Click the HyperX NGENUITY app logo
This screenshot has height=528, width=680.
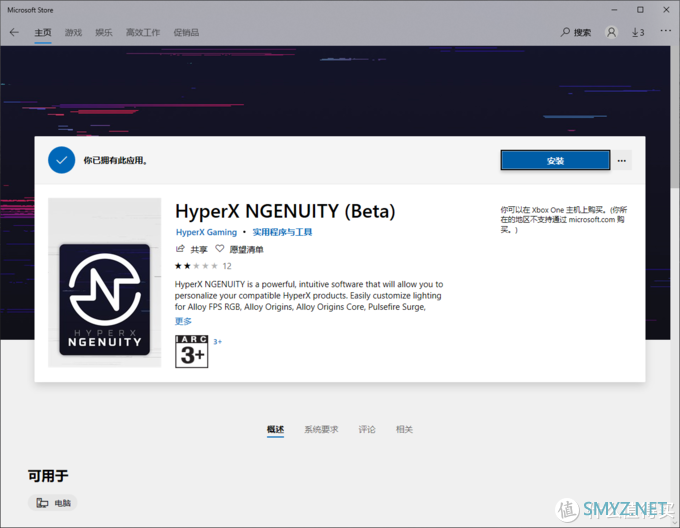105,300
